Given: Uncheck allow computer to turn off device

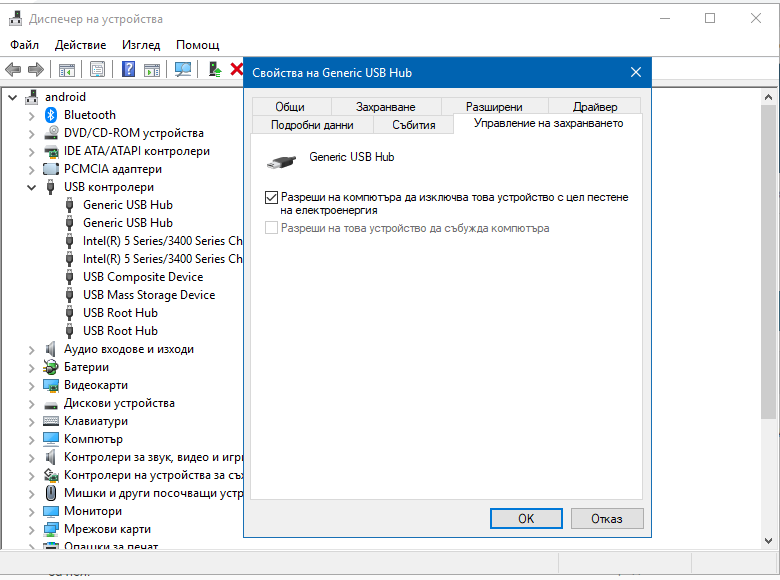Looking at the screenshot, I should 271,197.
